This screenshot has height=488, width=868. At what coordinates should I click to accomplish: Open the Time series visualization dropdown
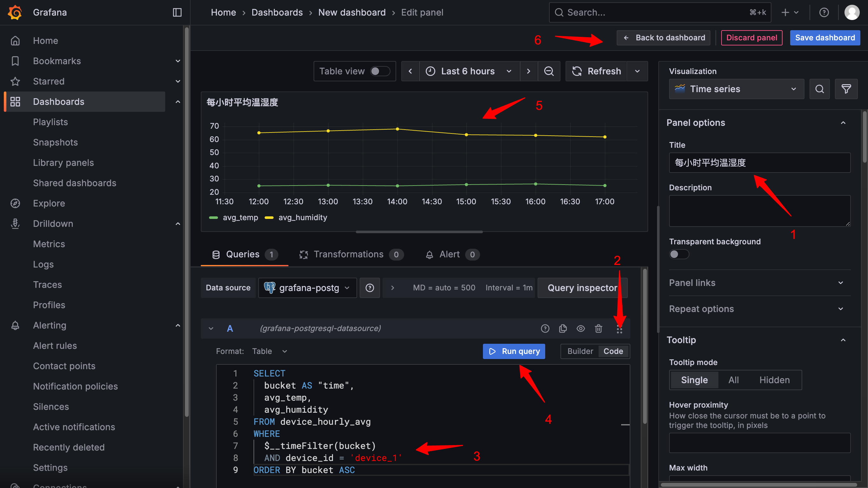tap(736, 89)
